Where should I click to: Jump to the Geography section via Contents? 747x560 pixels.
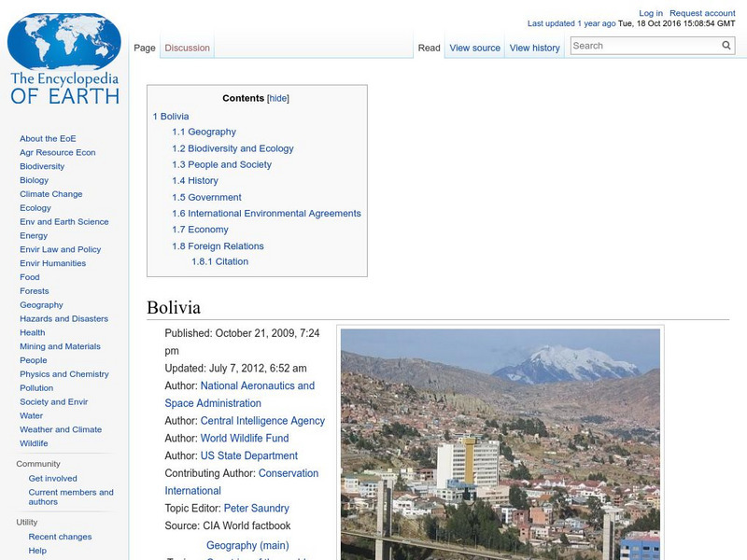point(212,131)
